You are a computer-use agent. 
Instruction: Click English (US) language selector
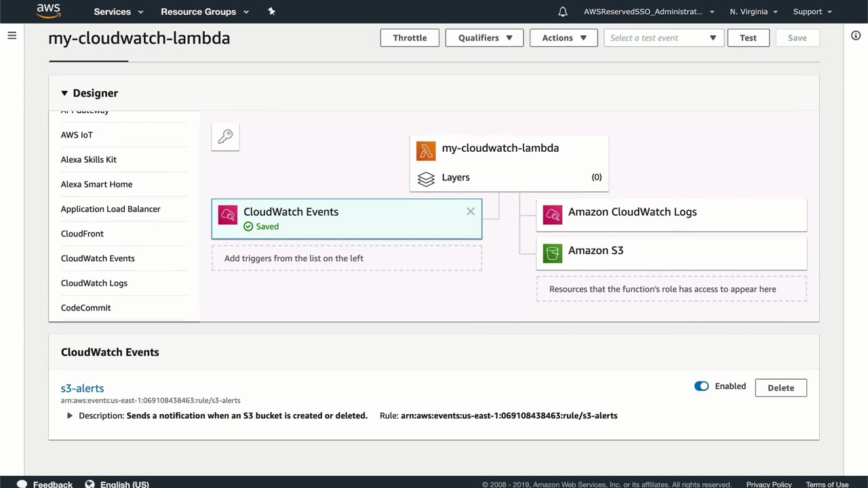coord(125,485)
